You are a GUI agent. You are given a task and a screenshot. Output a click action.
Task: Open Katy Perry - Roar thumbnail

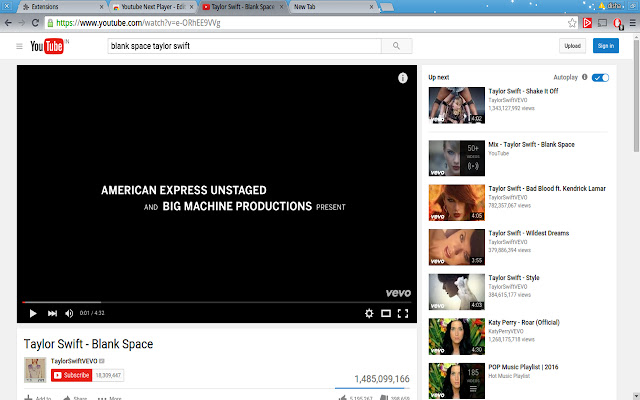point(456,336)
